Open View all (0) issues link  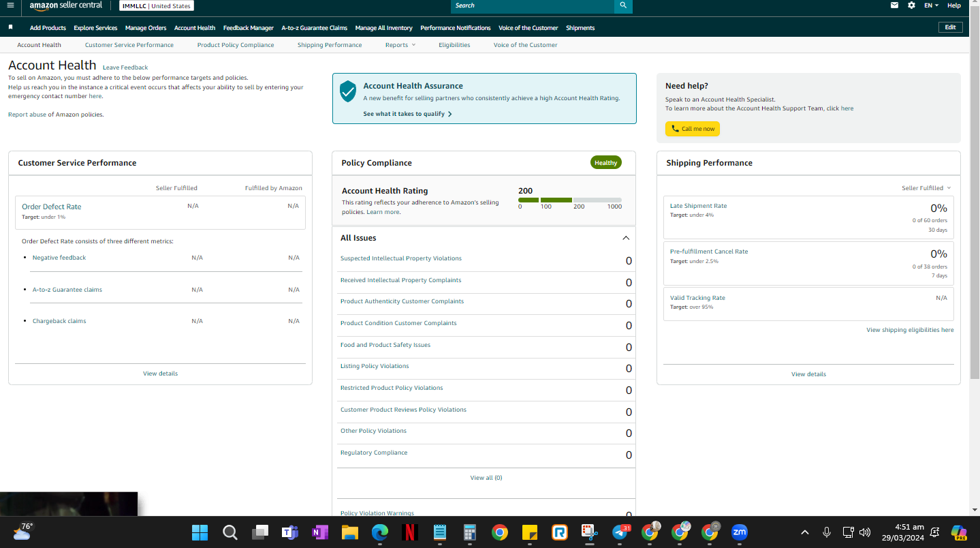pyautogui.click(x=486, y=478)
